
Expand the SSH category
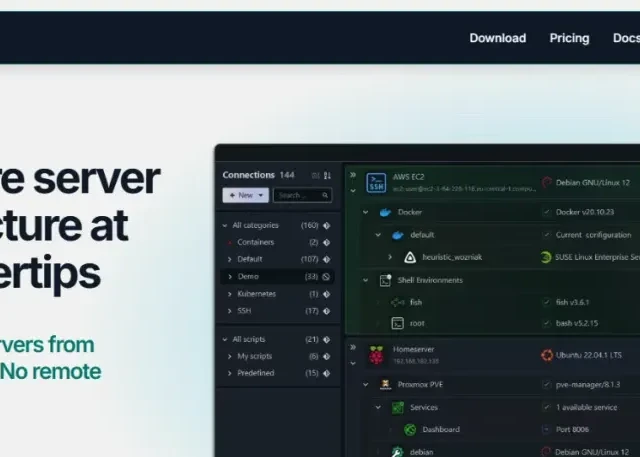(x=229, y=311)
